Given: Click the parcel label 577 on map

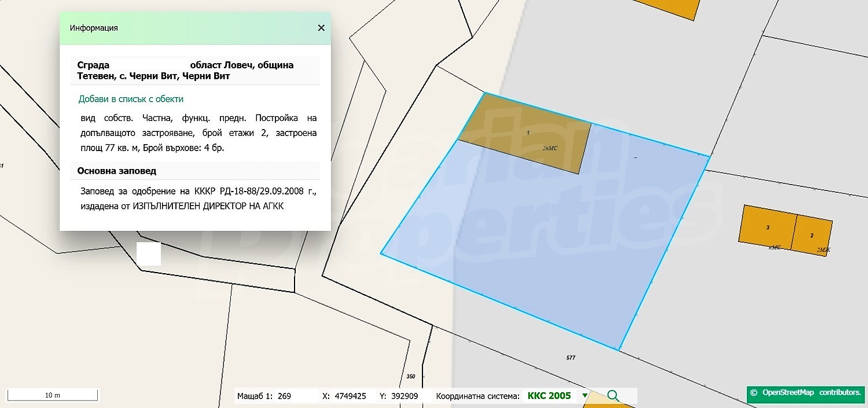Looking at the screenshot, I should [571, 358].
